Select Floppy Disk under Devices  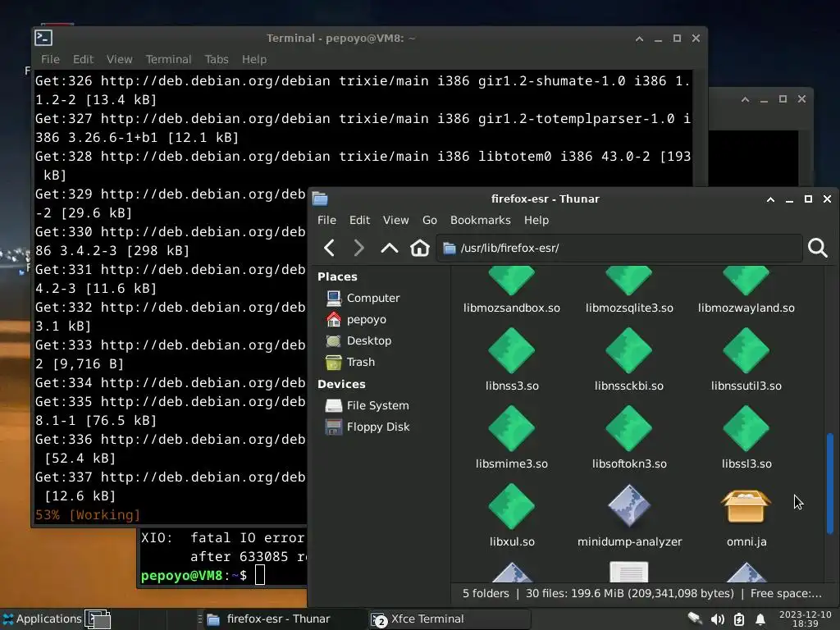pos(367,427)
